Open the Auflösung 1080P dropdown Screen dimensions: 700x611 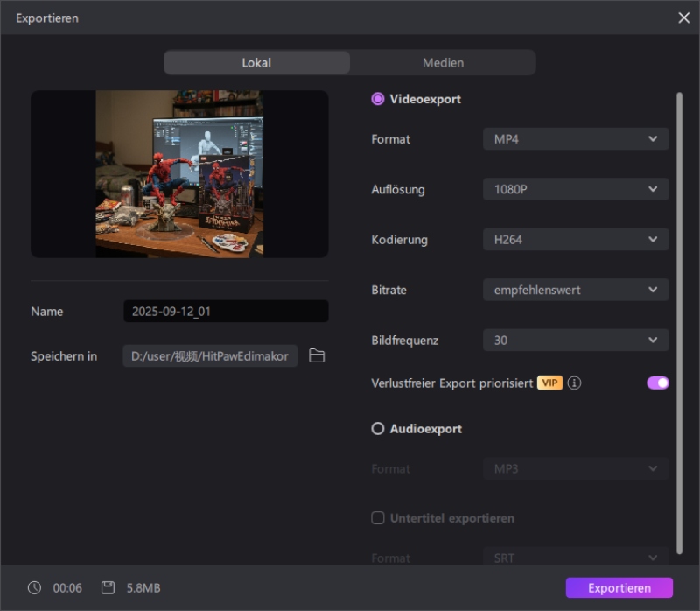point(576,189)
